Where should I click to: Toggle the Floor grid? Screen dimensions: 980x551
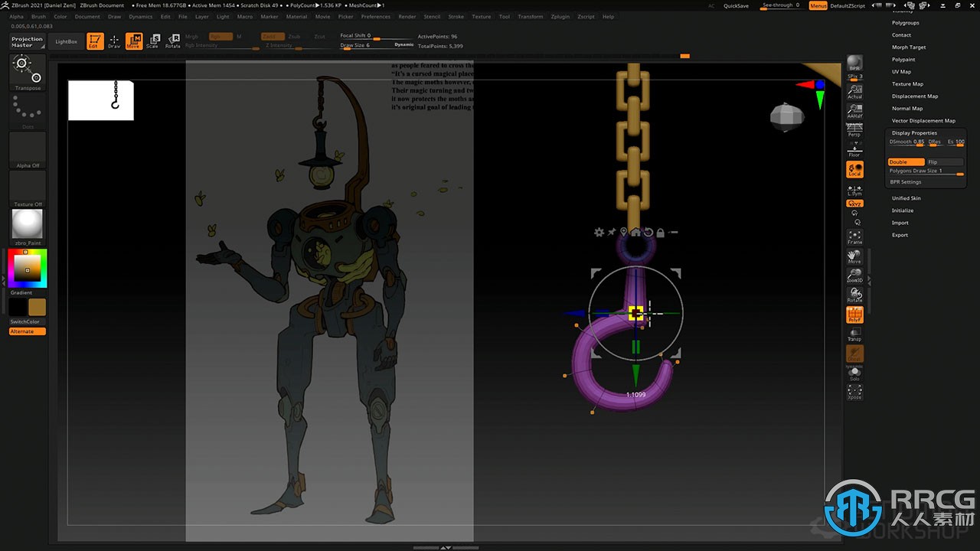click(854, 150)
